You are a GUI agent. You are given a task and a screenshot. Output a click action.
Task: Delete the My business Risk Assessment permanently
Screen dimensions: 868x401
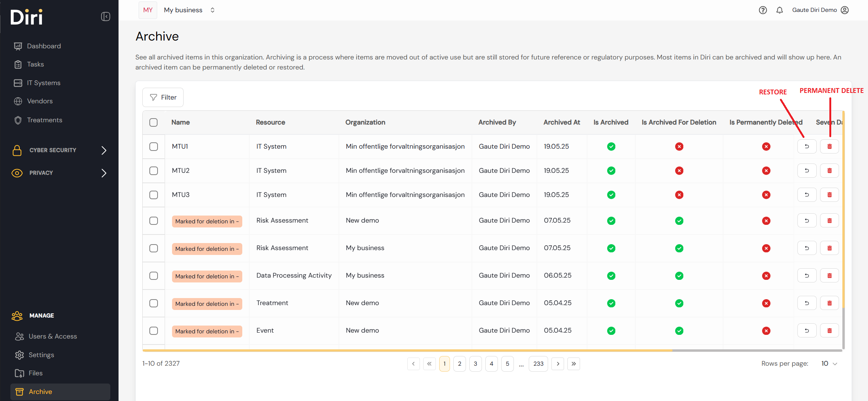pos(829,248)
